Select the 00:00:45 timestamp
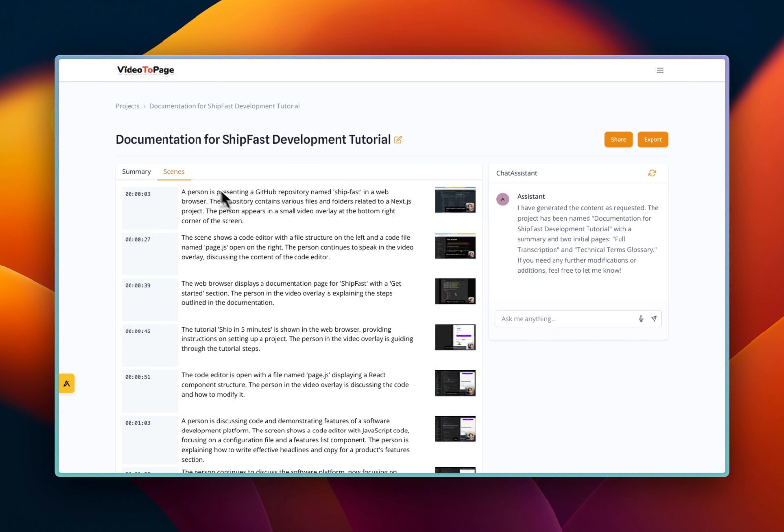This screenshot has height=532, width=784. pyautogui.click(x=138, y=332)
